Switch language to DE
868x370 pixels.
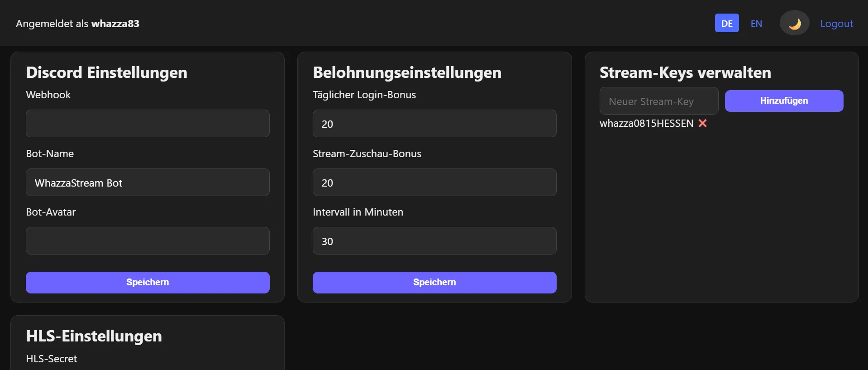click(727, 24)
